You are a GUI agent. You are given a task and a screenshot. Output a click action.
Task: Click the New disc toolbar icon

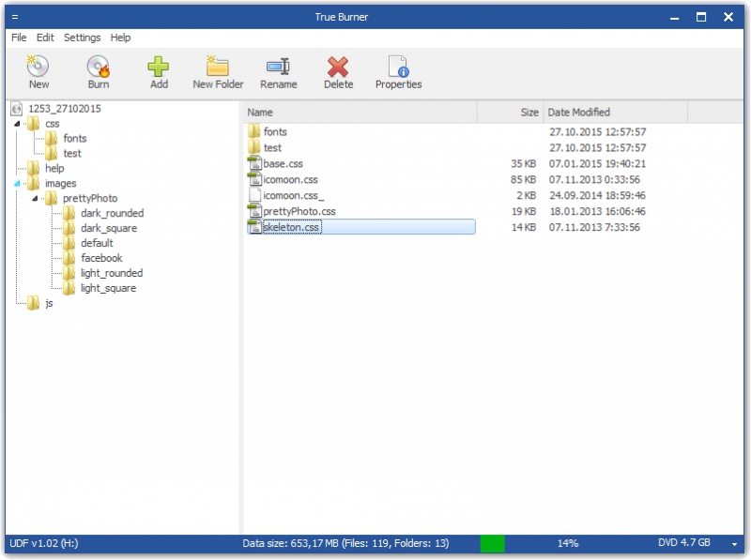point(38,67)
